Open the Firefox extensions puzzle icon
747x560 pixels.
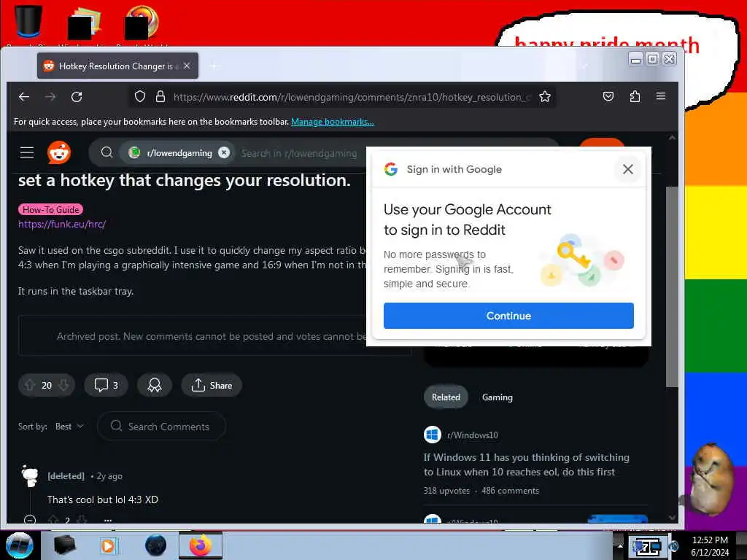pos(635,97)
